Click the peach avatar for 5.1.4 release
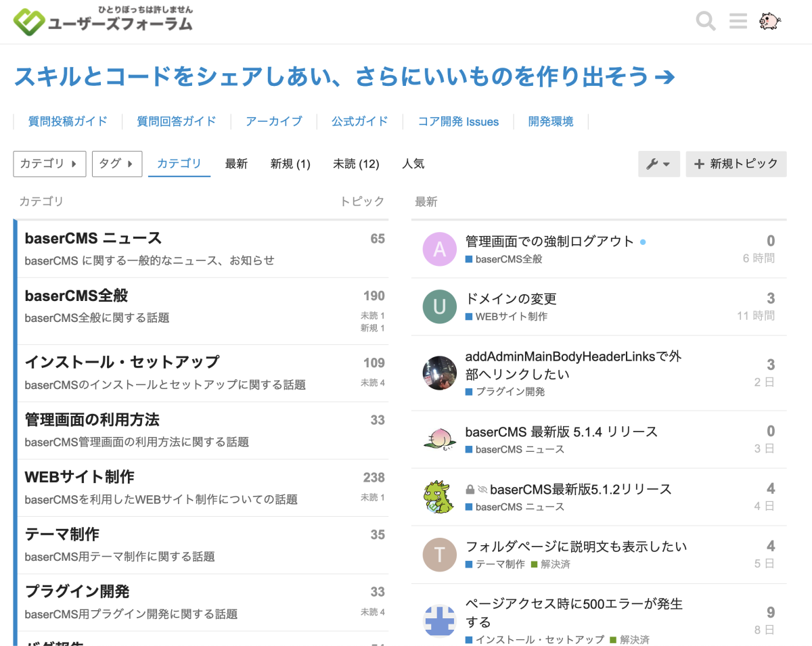This screenshot has height=646, width=812. 439,440
